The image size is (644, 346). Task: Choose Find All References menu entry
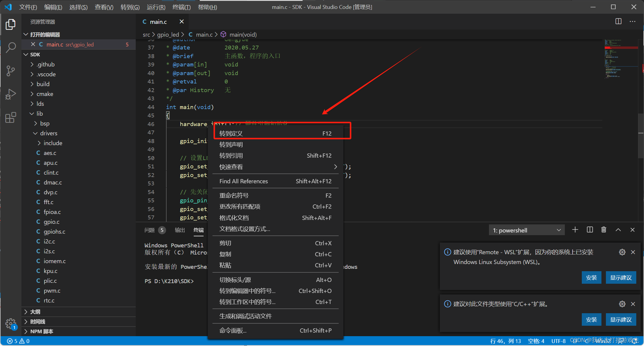point(276,181)
